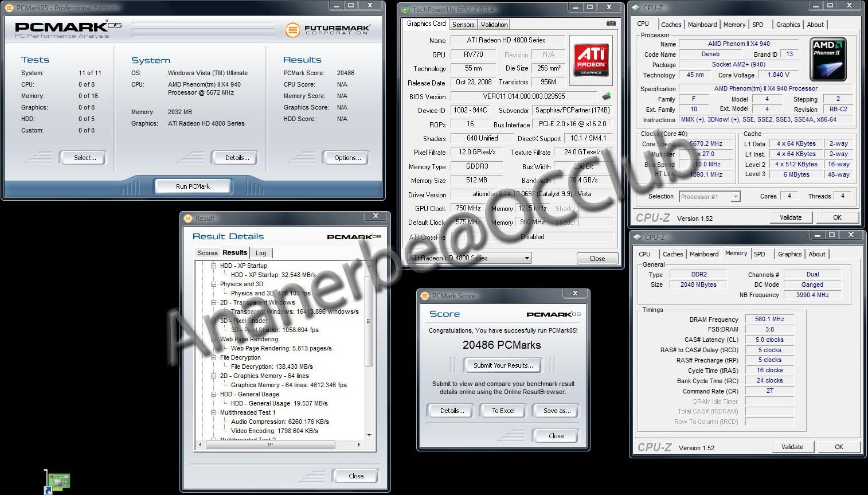The height and width of the screenshot is (495, 868).
Task: Open the Caches tab in top CPU-Z
Action: 671,25
